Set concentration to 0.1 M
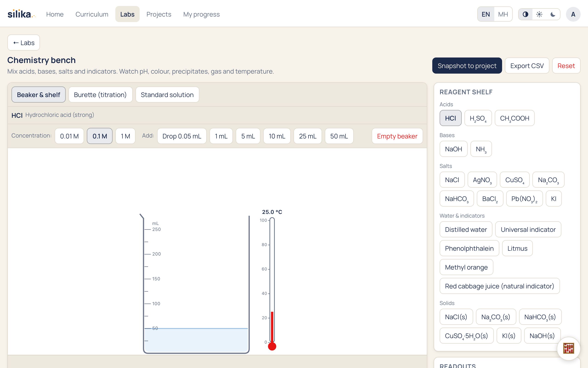This screenshot has width=588, height=368. (x=100, y=136)
